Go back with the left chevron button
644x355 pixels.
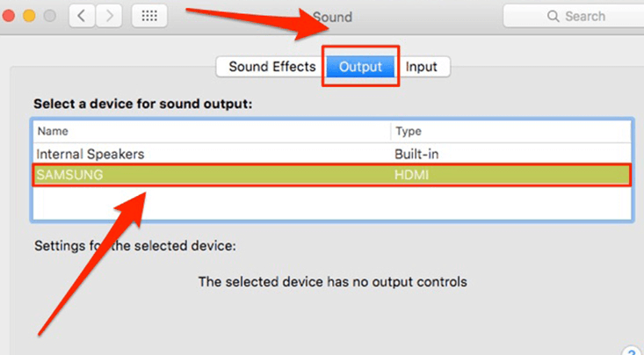[82, 16]
